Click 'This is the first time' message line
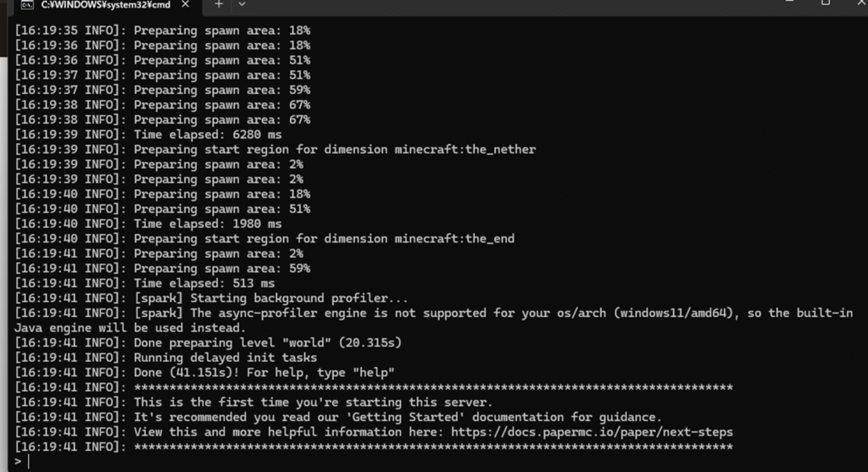 point(253,403)
